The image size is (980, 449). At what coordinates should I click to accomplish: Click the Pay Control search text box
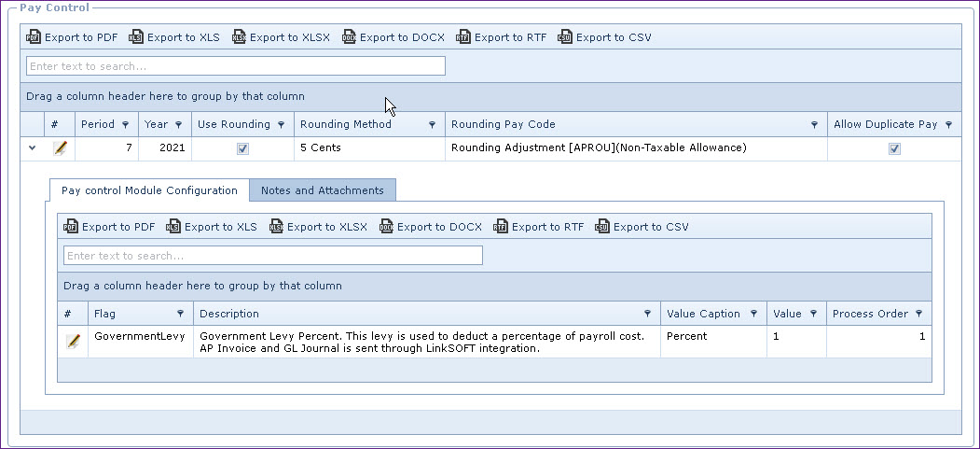[236, 66]
